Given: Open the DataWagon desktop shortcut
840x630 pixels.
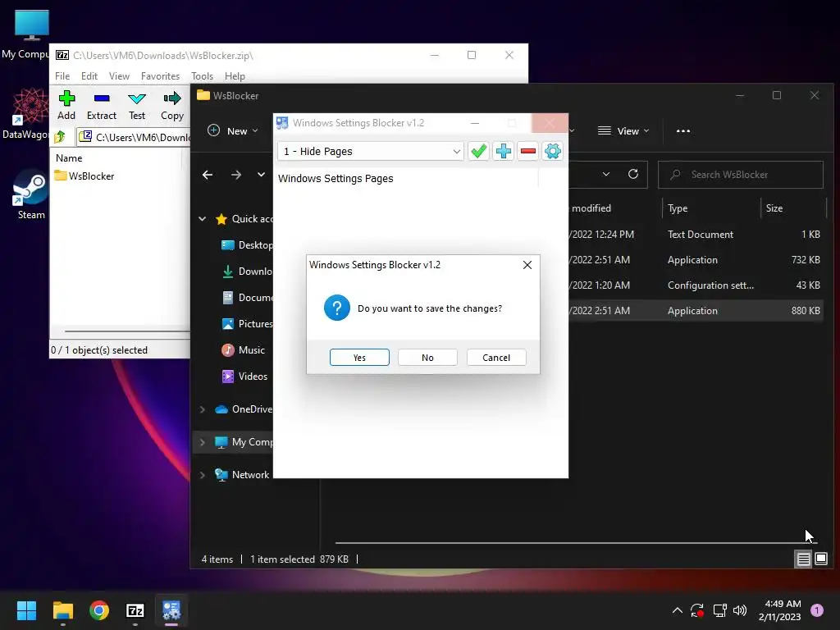Looking at the screenshot, I should (25, 113).
